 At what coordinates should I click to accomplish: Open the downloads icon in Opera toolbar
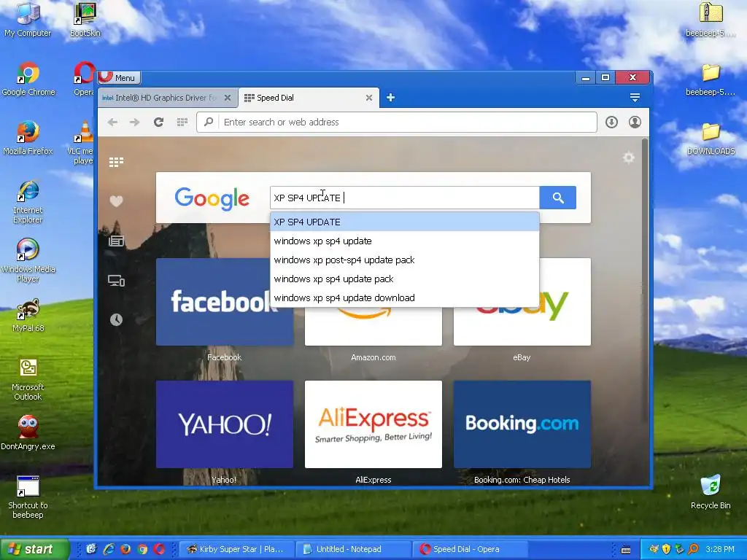tap(612, 122)
